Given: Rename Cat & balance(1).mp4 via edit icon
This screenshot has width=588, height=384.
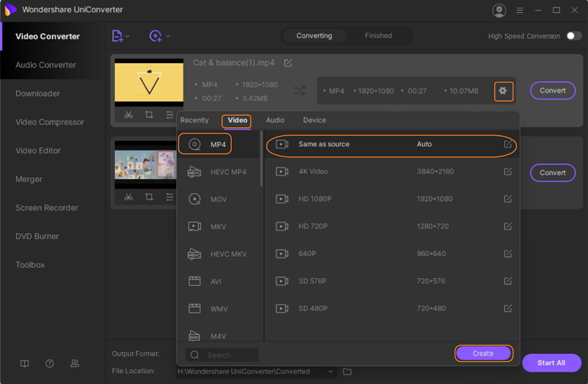Looking at the screenshot, I should coord(288,63).
